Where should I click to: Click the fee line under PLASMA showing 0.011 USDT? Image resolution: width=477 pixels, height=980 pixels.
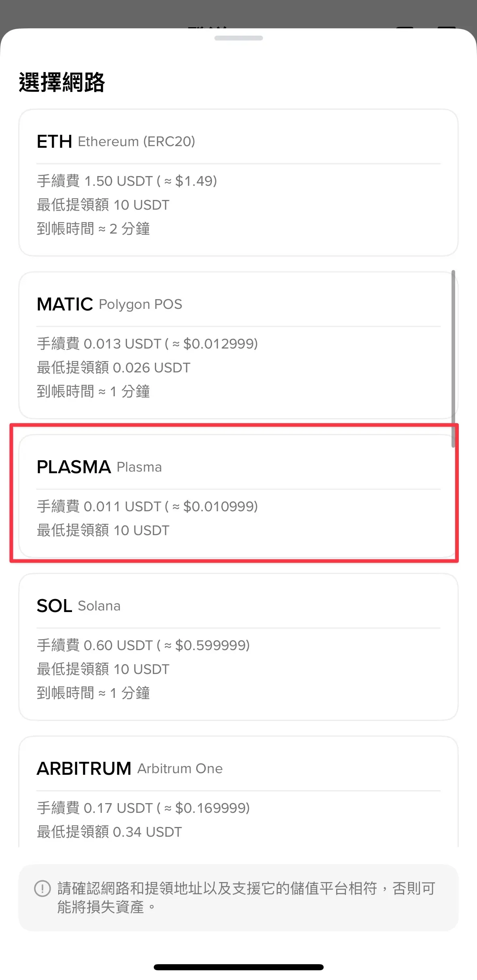point(146,506)
